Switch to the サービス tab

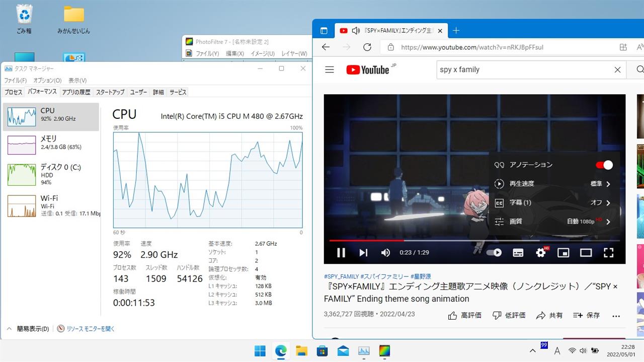pyautogui.click(x=178, y=92)
